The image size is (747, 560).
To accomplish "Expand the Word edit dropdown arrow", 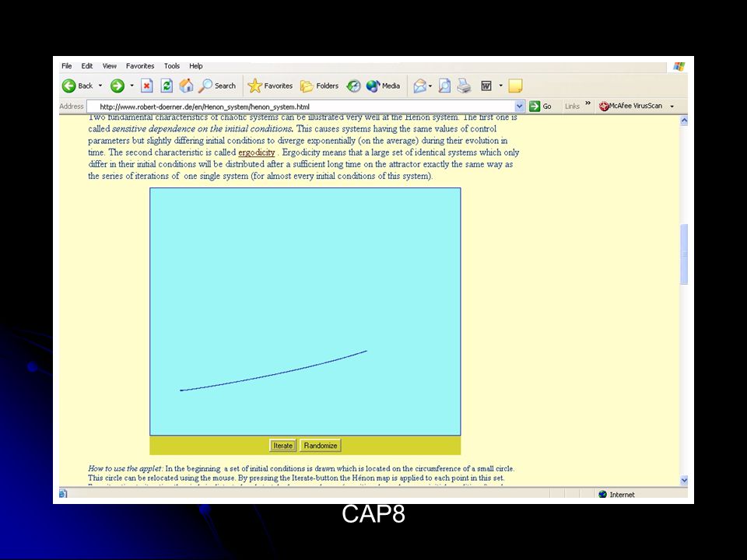I will [500, 86].
